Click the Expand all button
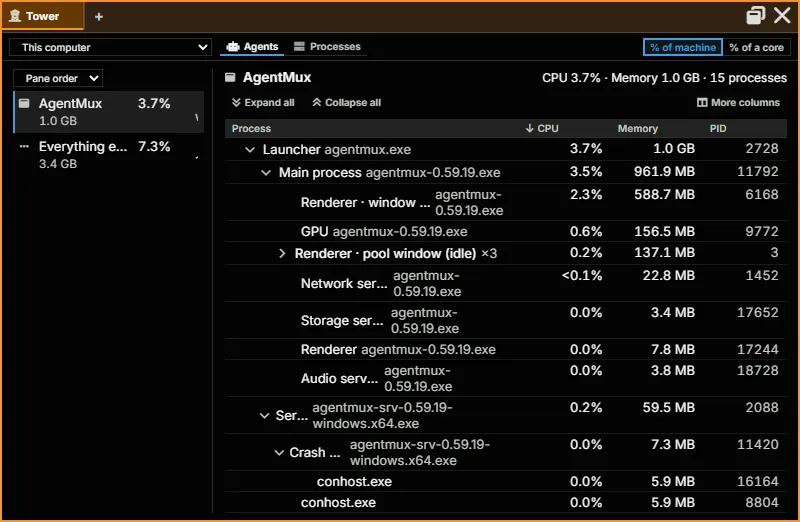 [x=263, y=103]
